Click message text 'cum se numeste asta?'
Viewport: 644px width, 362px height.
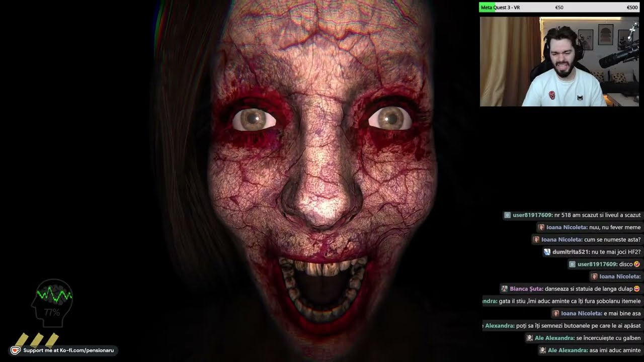coord(612,240)
